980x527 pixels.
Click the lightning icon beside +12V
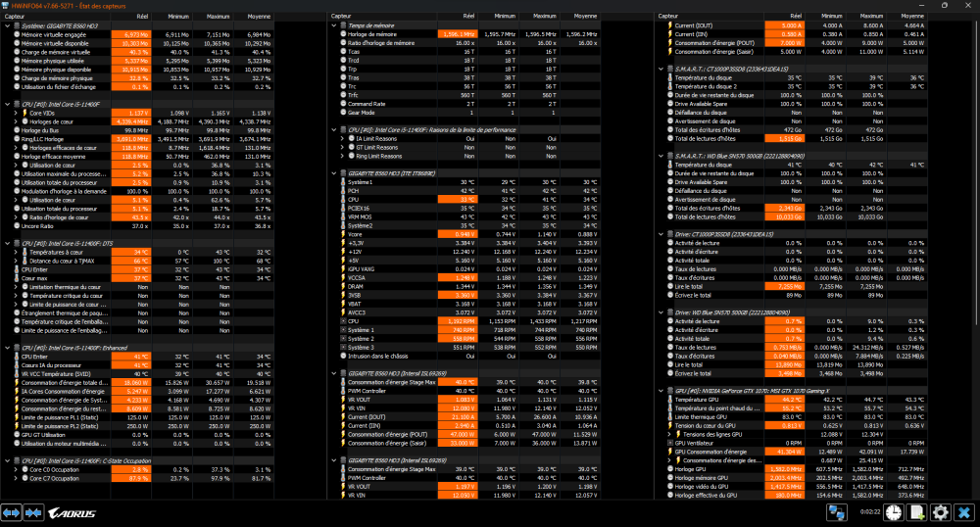(x=343, y=252)
